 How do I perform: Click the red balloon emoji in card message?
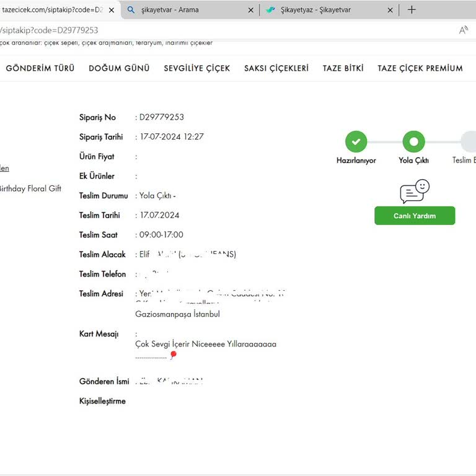point(174,355)
